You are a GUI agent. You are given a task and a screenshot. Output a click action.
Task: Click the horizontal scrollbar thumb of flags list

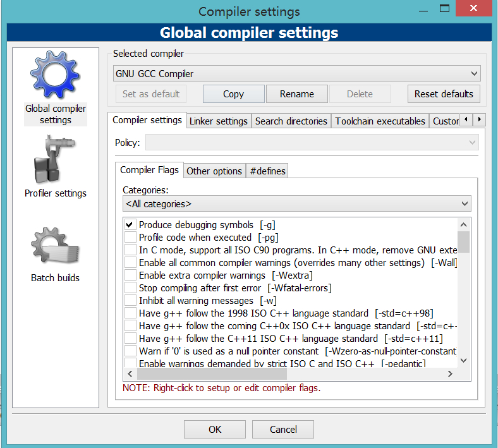212,373
